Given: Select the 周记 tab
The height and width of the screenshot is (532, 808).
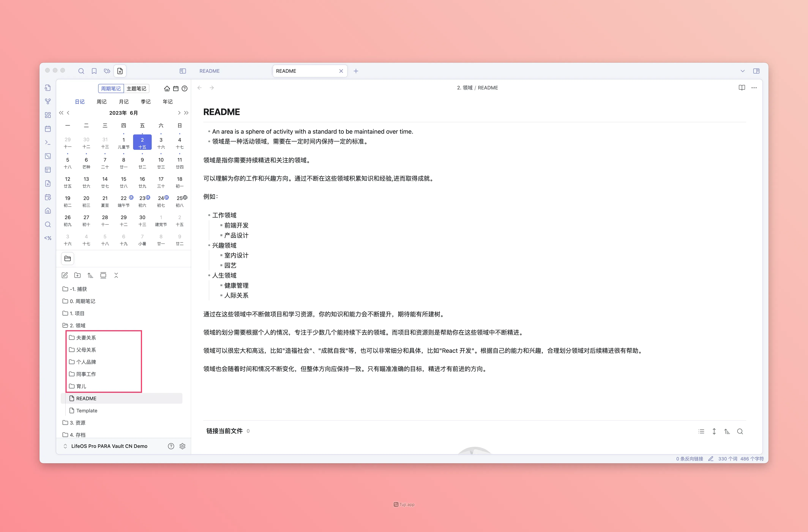Looking at the screenshot, I should click(102, 102).
